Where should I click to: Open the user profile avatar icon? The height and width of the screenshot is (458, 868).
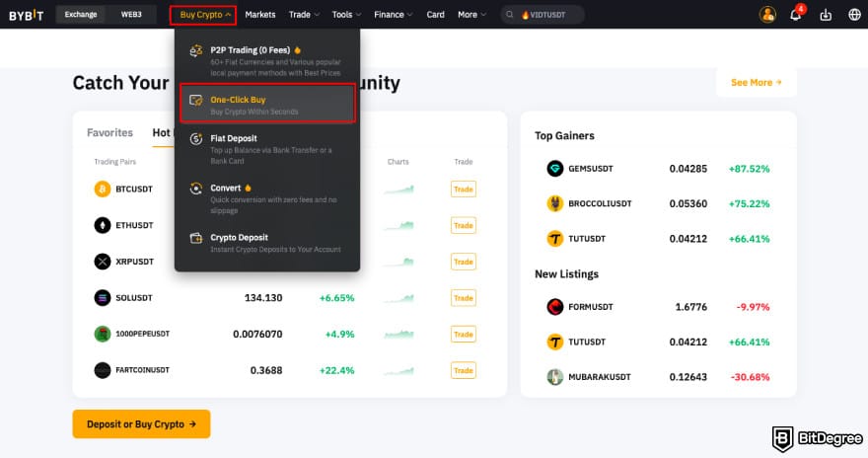767,15
